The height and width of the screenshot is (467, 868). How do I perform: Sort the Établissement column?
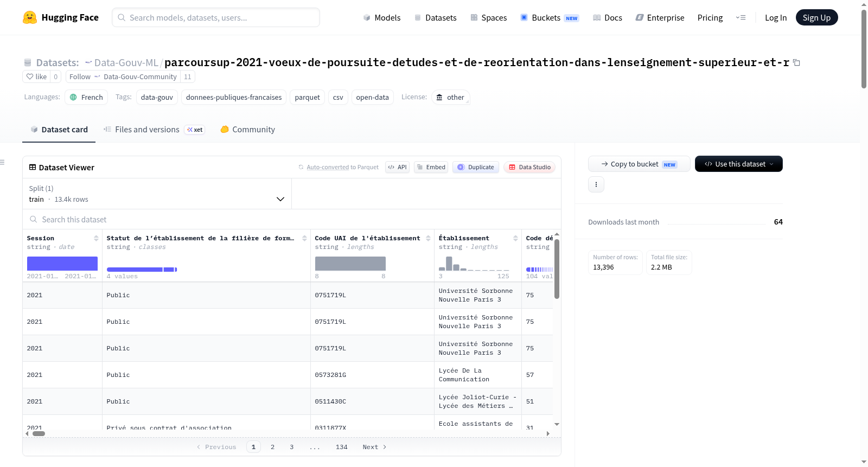click(515, 238)
